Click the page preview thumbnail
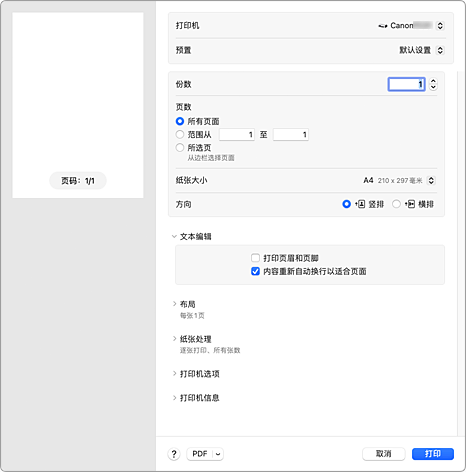 click(x=78, y=105)
